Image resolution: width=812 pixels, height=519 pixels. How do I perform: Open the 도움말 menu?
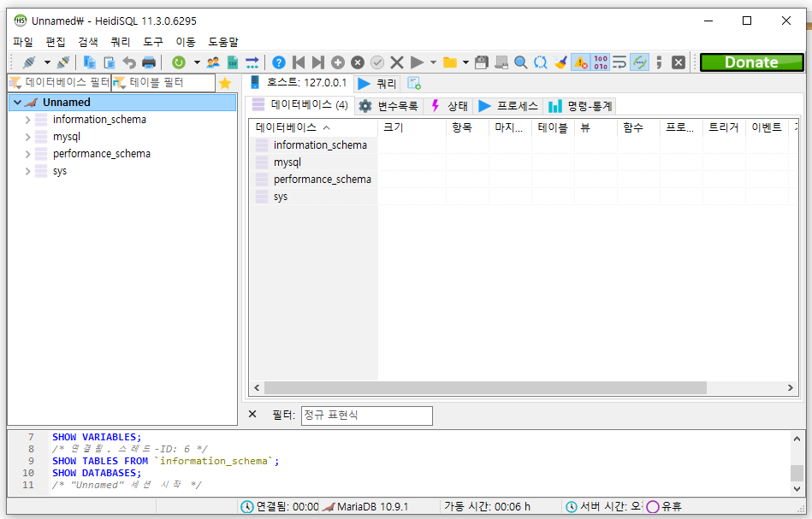[223, 41]
